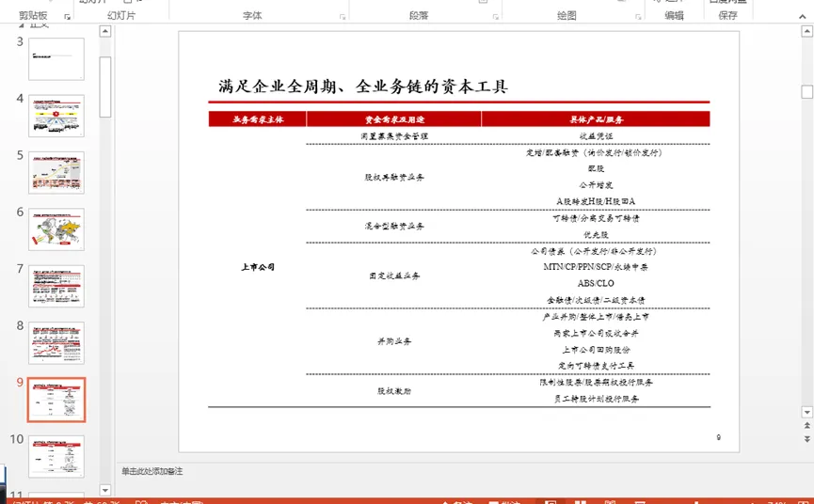Open the Font (字体) group dialog launcher
This screenshot has width=814, height=504.
point(343,17)
